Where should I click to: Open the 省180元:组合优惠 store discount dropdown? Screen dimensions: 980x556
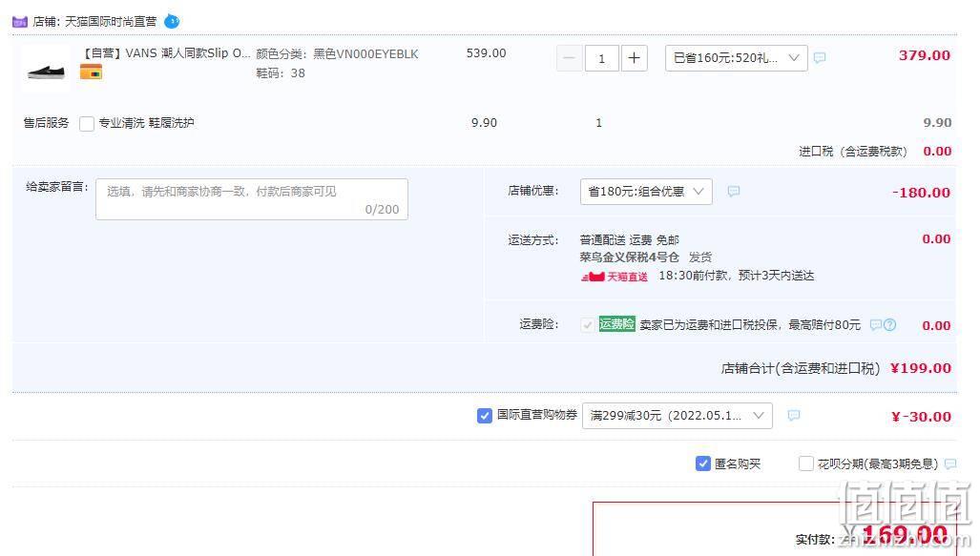click(646, 192)
